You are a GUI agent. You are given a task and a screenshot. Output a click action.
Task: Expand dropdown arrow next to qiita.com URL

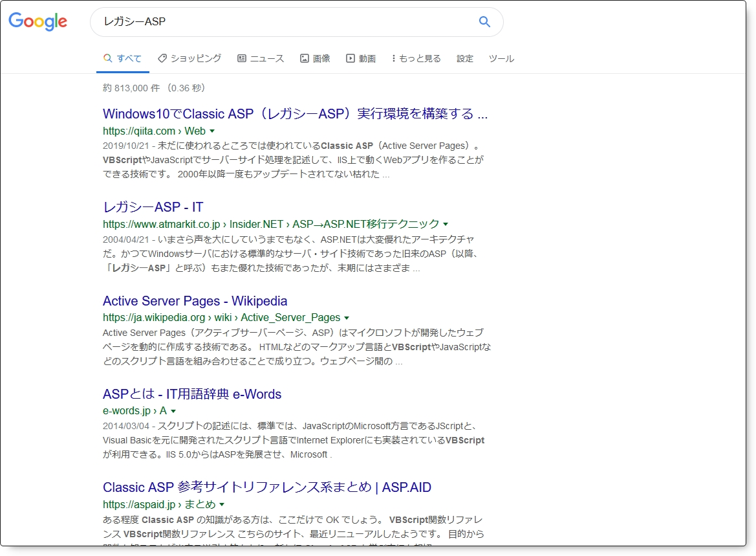point(212,131)
